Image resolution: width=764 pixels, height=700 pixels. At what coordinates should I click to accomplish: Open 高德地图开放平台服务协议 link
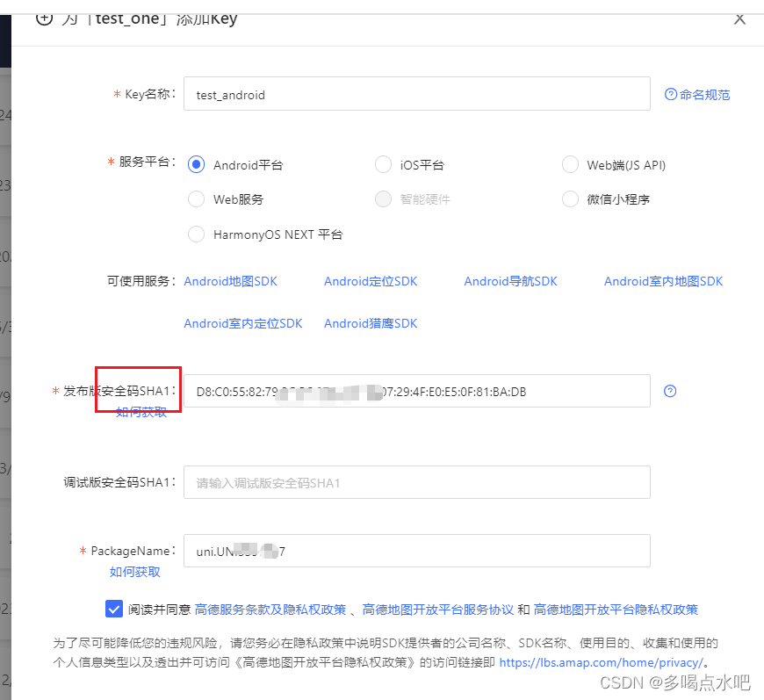pyautogui.click(x=438, y=610)
